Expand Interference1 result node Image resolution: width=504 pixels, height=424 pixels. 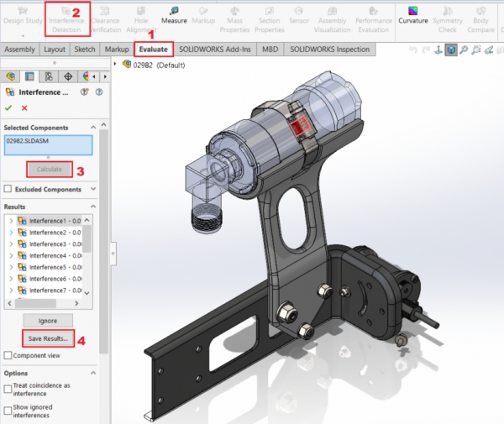[x=11, y=221]
